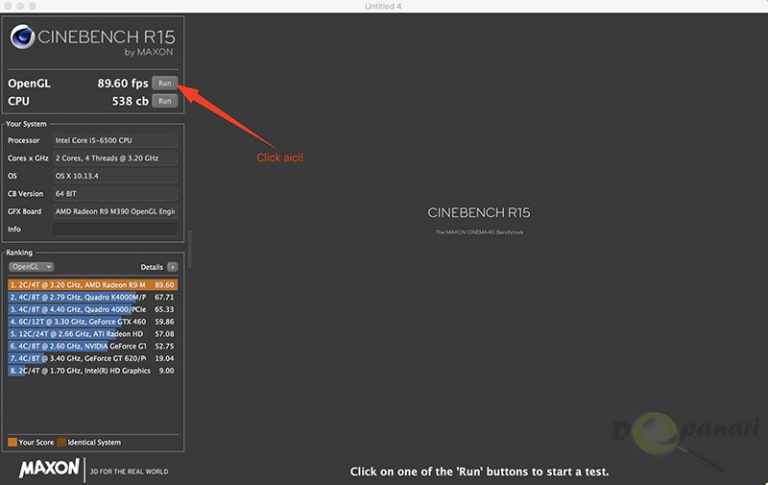Viewport: 768px width, 485px height.
Task: Click the orange Your Score legend swatch
Action: click(12, 442)
